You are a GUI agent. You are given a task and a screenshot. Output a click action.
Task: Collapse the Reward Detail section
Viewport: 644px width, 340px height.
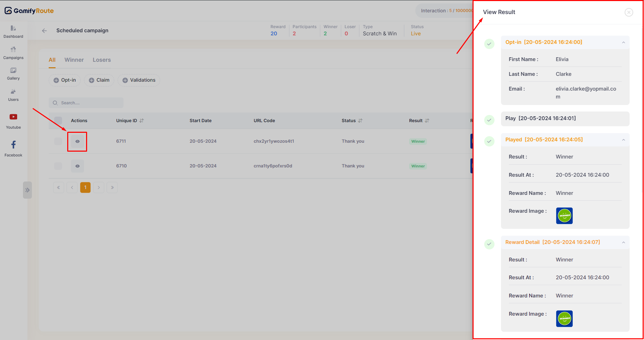(x=623, y=243)
